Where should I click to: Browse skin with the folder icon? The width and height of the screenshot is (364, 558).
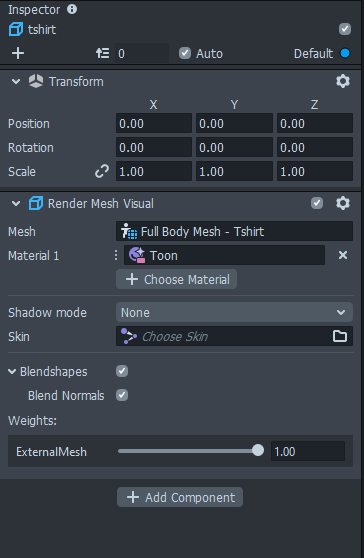pos(340,336)
